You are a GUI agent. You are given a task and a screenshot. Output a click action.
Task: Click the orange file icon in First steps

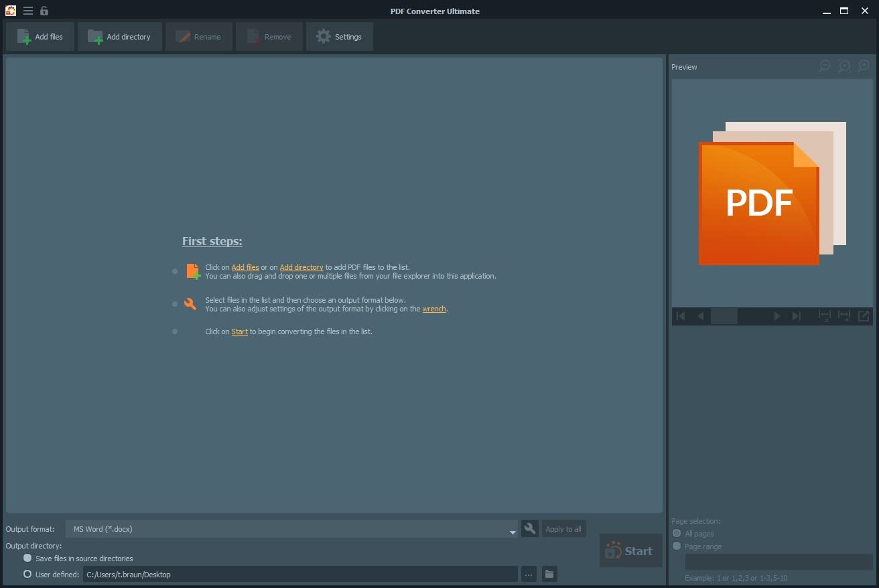(x=193, y=271)
